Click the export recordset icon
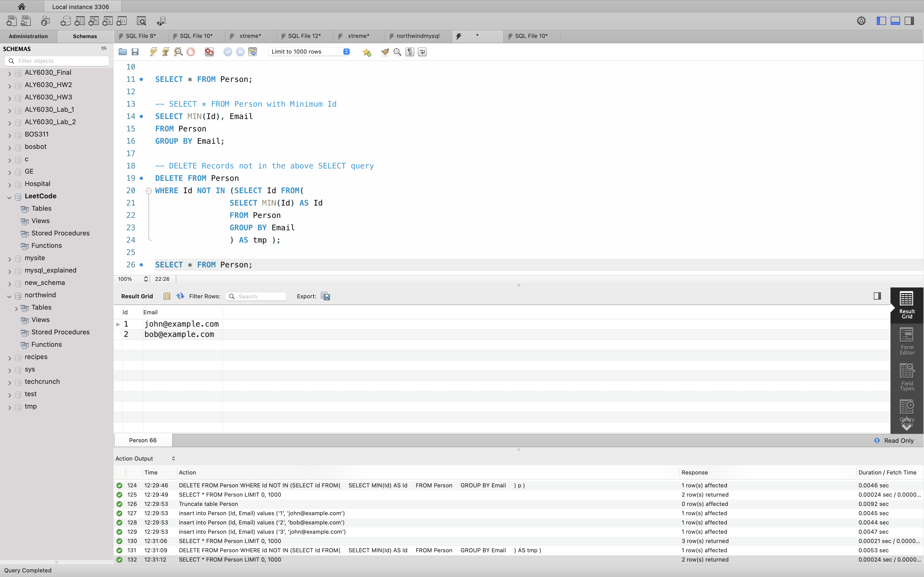 tap(325, 296)
